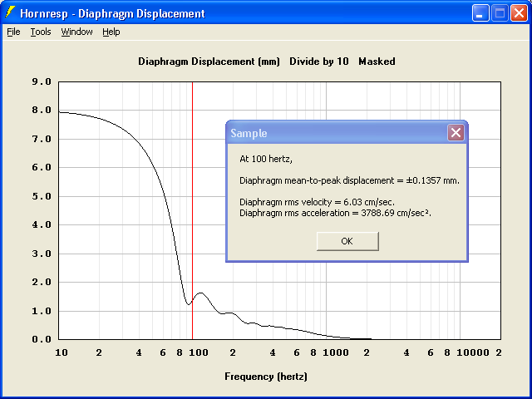The image size is (532, 399).
Task: Click OK in the Sample dialog
Action: [x=347, y=241]
